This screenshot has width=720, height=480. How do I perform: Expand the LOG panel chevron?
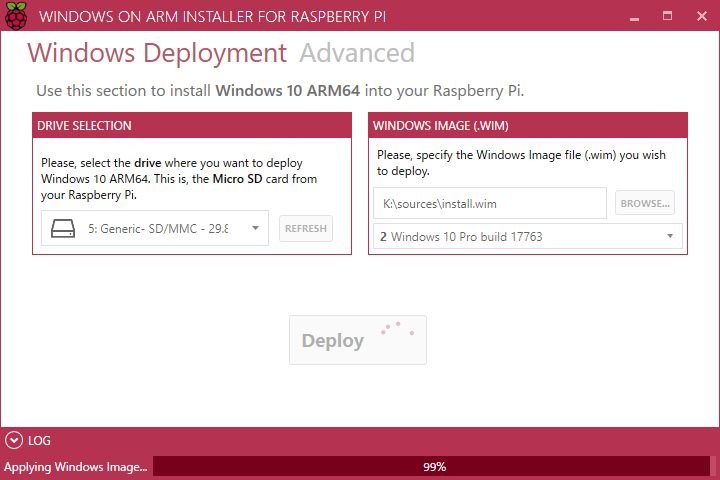coord(14,440)
